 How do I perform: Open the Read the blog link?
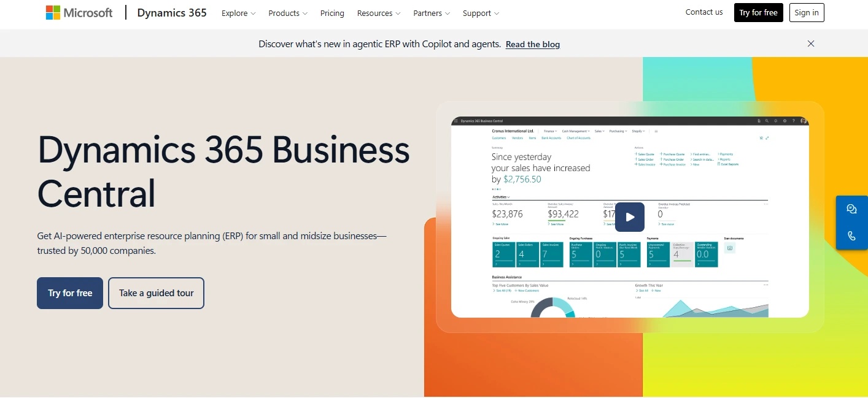533,44
